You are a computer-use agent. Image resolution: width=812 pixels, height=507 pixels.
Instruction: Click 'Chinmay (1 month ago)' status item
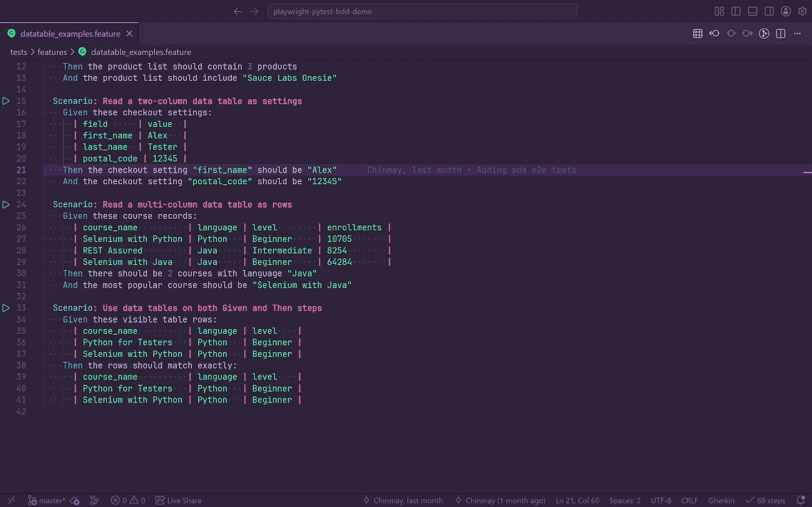point(500,500)
